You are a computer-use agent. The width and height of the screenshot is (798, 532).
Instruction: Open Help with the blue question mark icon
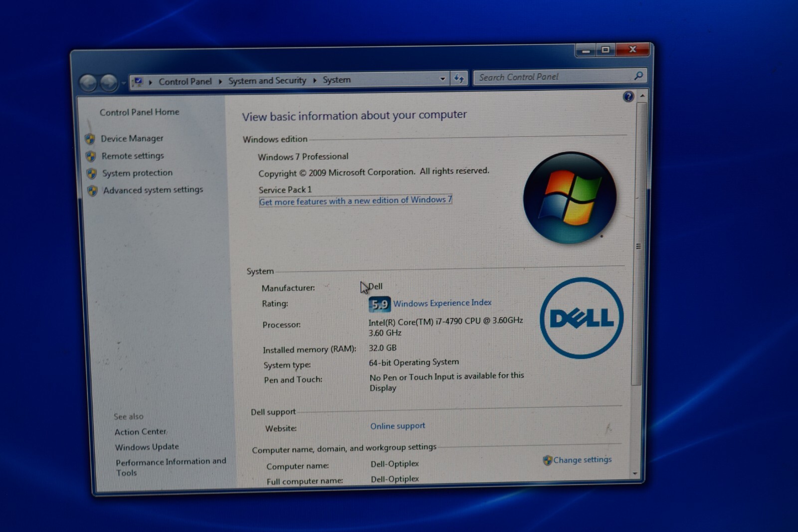(628, 97)
